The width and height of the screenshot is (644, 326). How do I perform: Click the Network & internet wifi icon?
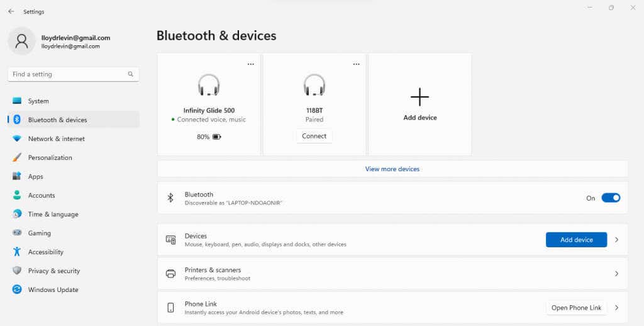point(17,138)
